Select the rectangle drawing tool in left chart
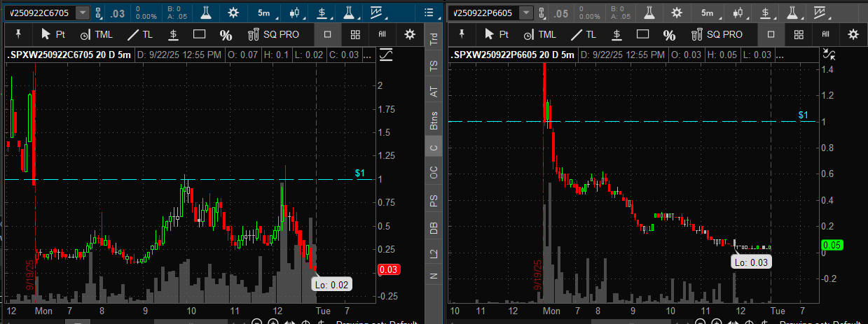868x324 pixels. [x=199, y=34]
